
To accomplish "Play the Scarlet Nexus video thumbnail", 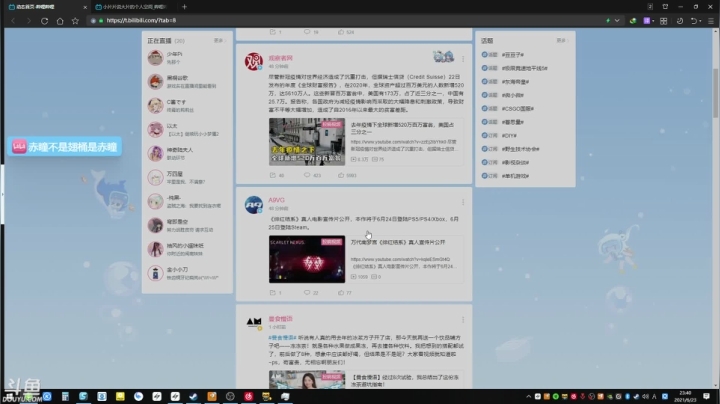I will point(307,259).
